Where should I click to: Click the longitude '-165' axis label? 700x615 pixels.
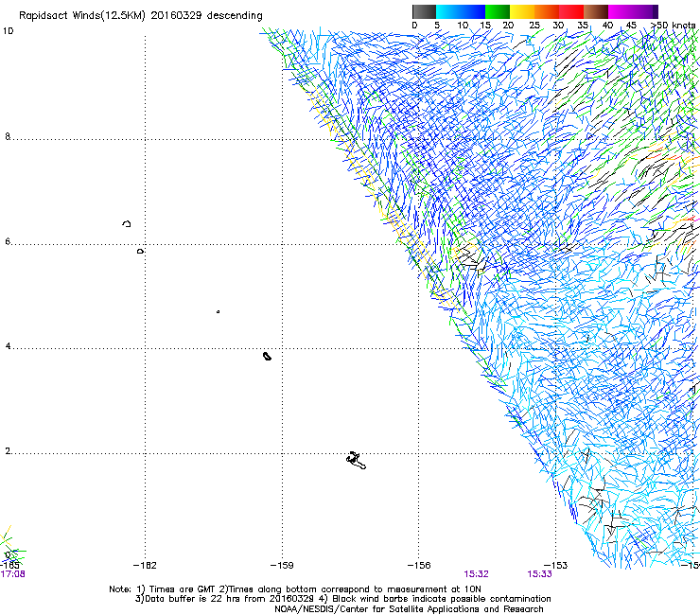[9, 566]
